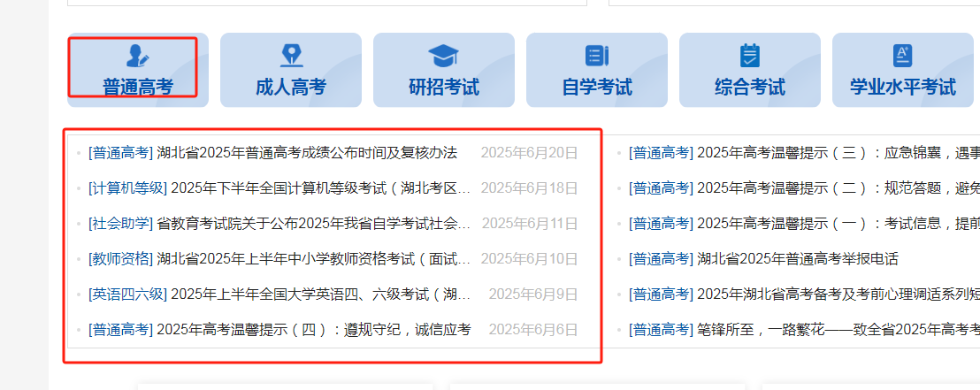Open 2025年湖北省高考备考及考前心理调适 article
This screenshot has height=390, width=980.
coord(838,294)
